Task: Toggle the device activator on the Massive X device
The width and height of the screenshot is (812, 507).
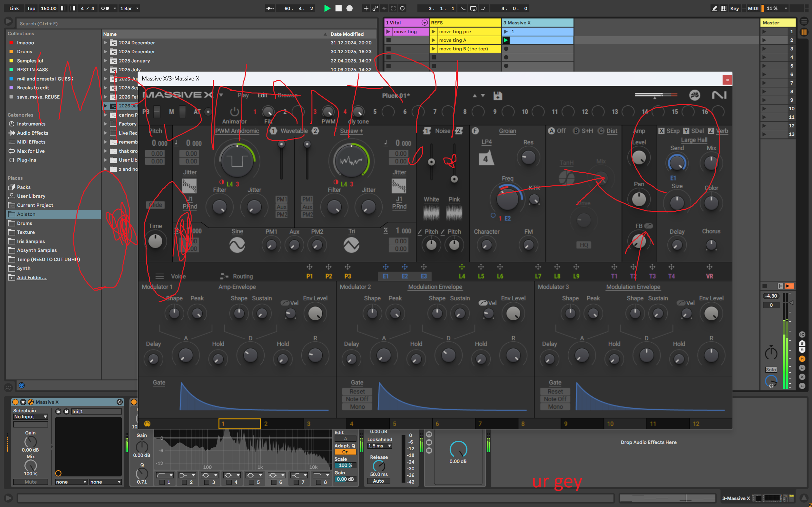Action: point(16,402)
